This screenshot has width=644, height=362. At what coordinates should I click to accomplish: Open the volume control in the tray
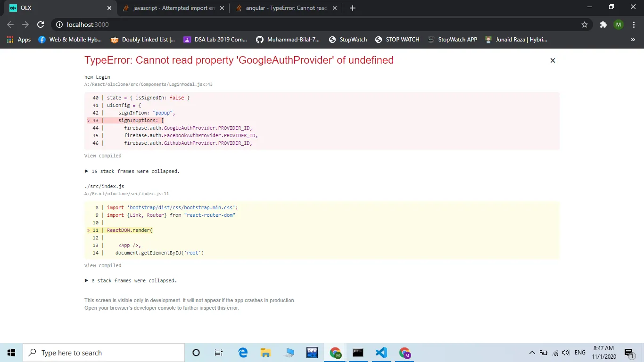(566, 353)
